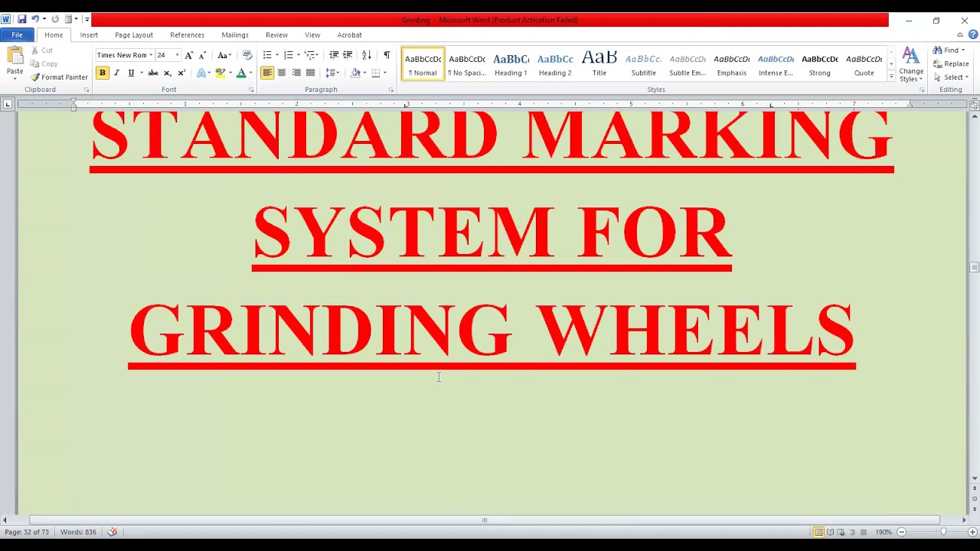Open the Select dropdown
This screenshot has height=551, width=980.
click(x=951, y=77)
